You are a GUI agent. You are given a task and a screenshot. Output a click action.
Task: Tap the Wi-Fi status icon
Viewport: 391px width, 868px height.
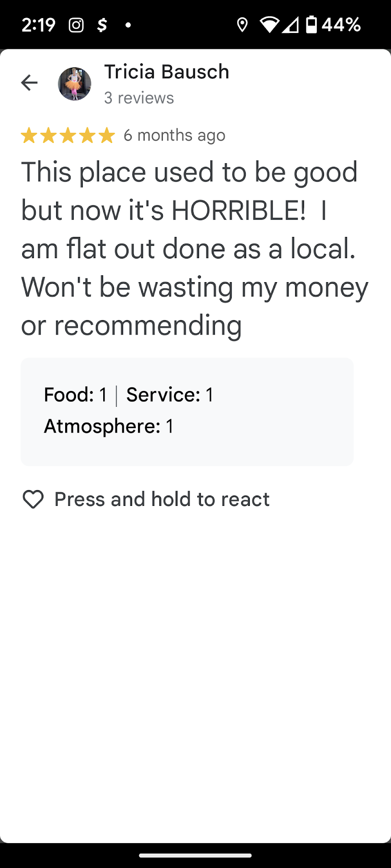tap(269, 25)
